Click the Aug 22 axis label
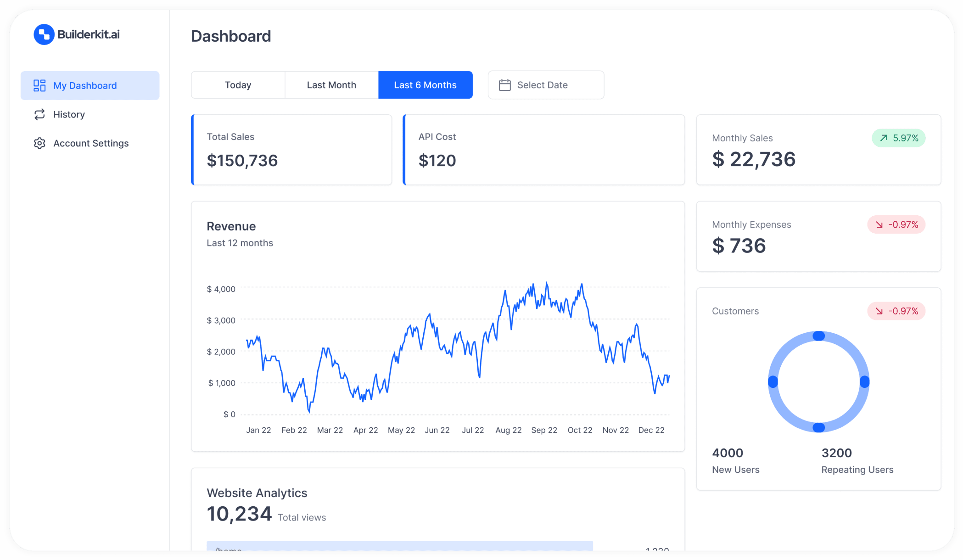The height and width of the screenshot is (560, 963). pos(509,430)
